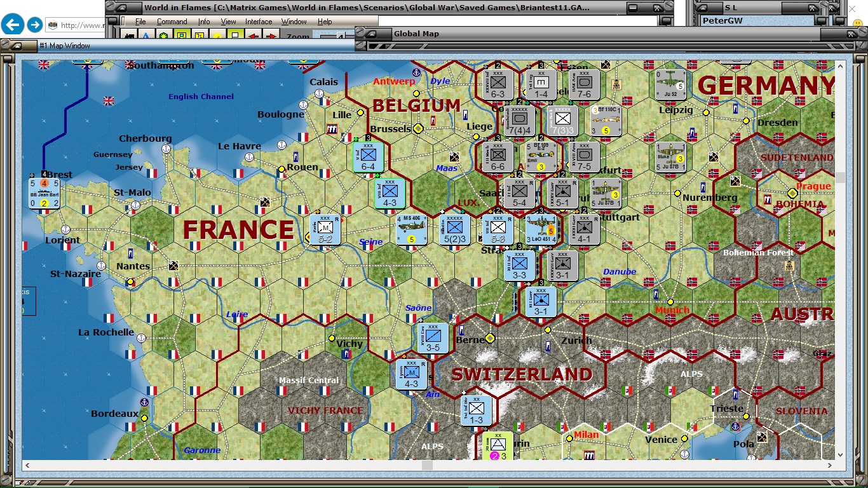Select the Rundstedt 7(4)4 HQ counter
The height and width of the screenshot is (488, 868).
pos(520,121)
